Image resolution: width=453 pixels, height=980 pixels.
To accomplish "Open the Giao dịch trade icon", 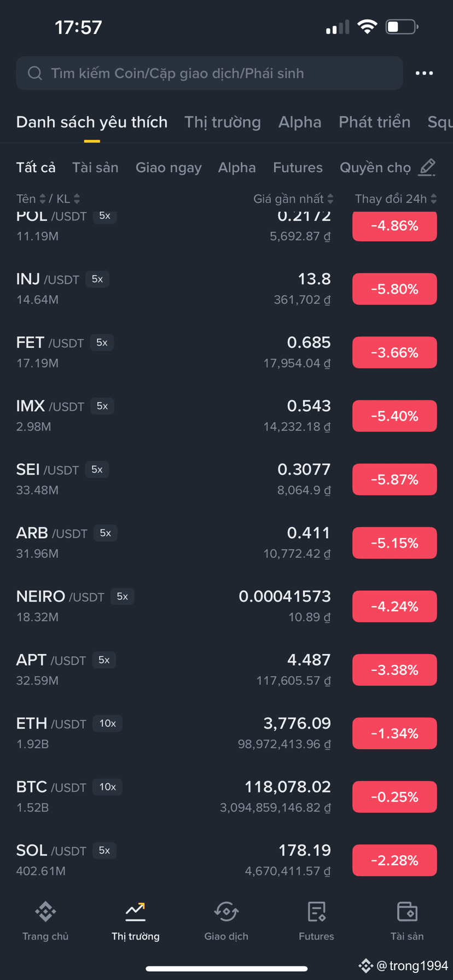I will point(226,912).
